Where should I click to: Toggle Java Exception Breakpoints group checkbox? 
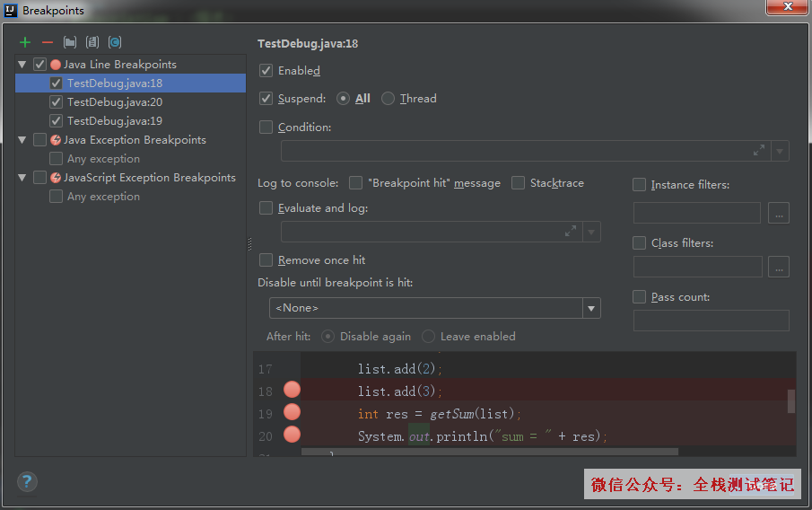(39, 140)
